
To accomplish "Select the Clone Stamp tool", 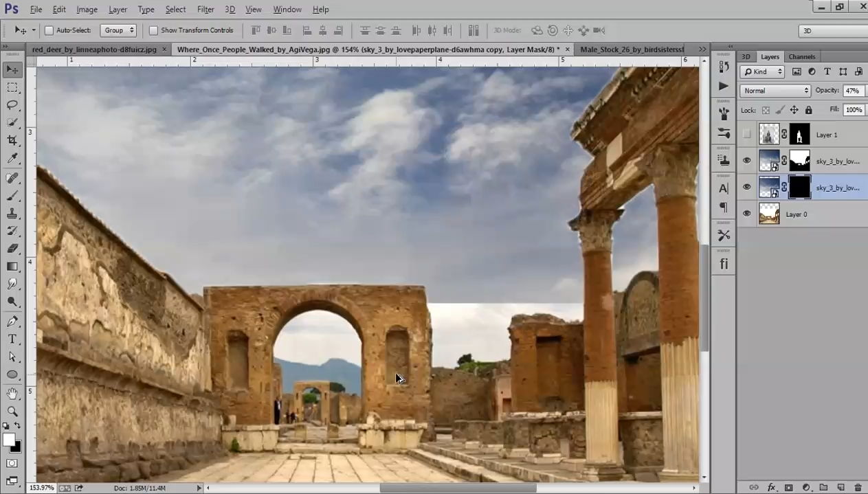I will (x=12, y=213).
